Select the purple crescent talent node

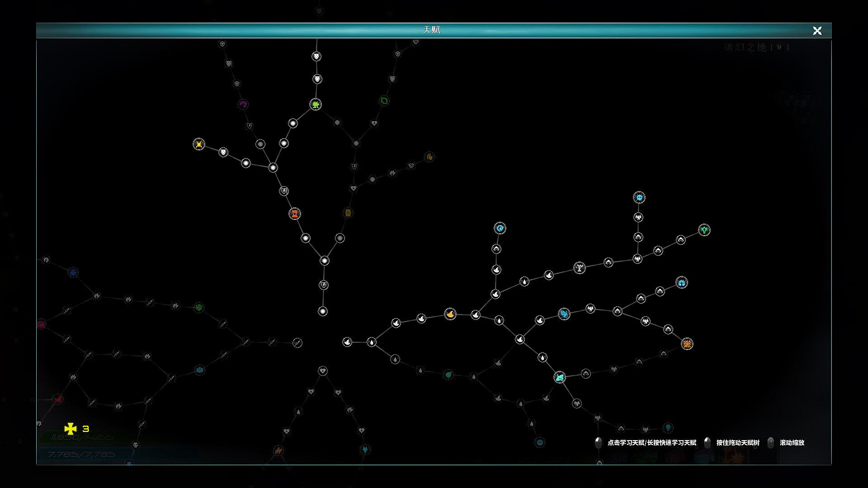tap(243, 105)
